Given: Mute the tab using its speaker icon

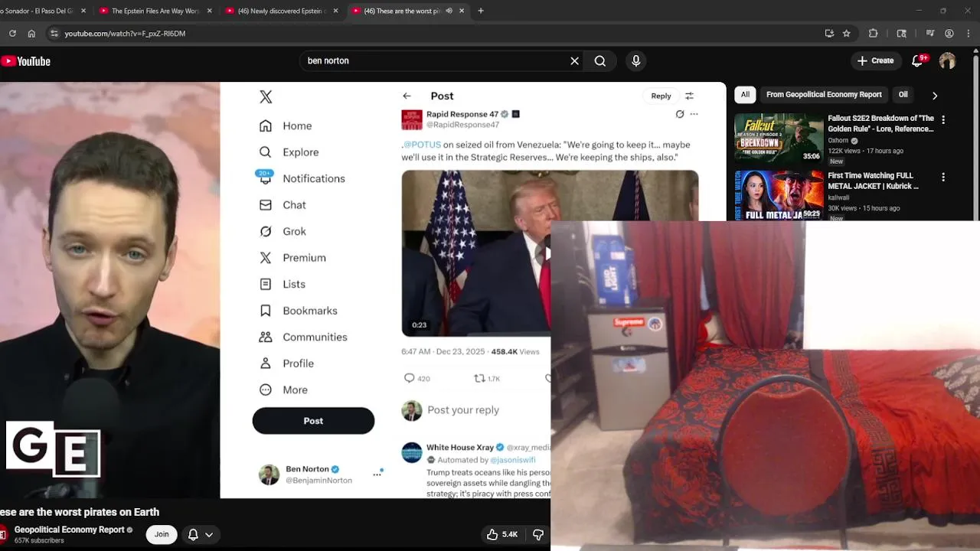Looking at the screenshot, I should click(449, 11).
